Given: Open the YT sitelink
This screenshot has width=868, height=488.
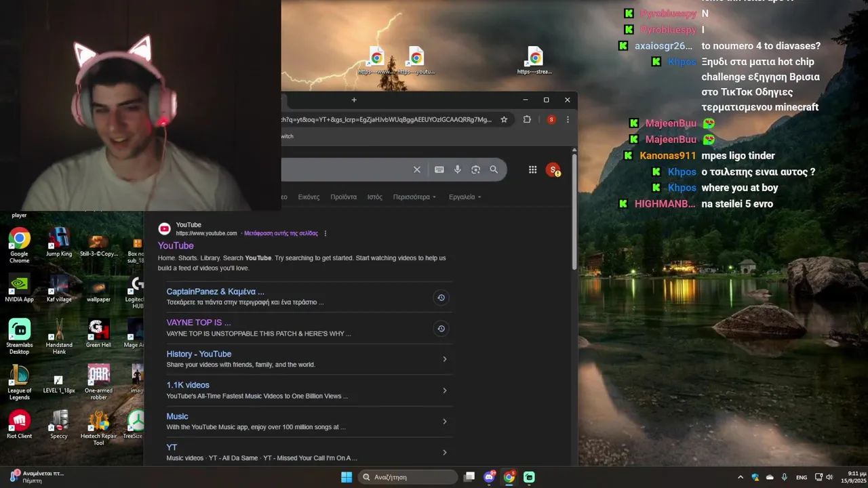Looking at the screenshot, I should point(172,447).
